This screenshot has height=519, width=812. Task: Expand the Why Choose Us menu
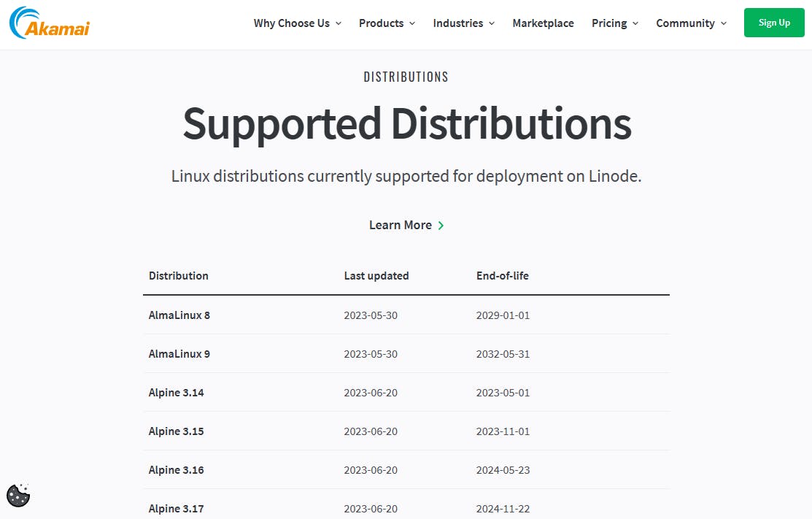tap(297, 23)
